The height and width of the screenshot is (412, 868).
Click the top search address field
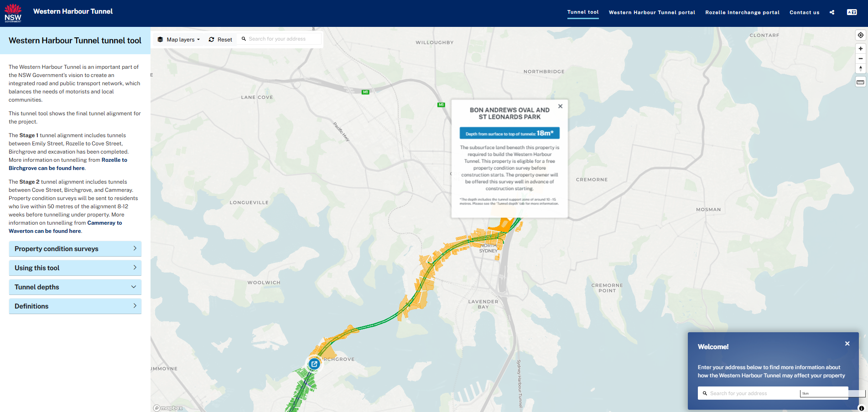pyautogui.click(x=280, y=39)
